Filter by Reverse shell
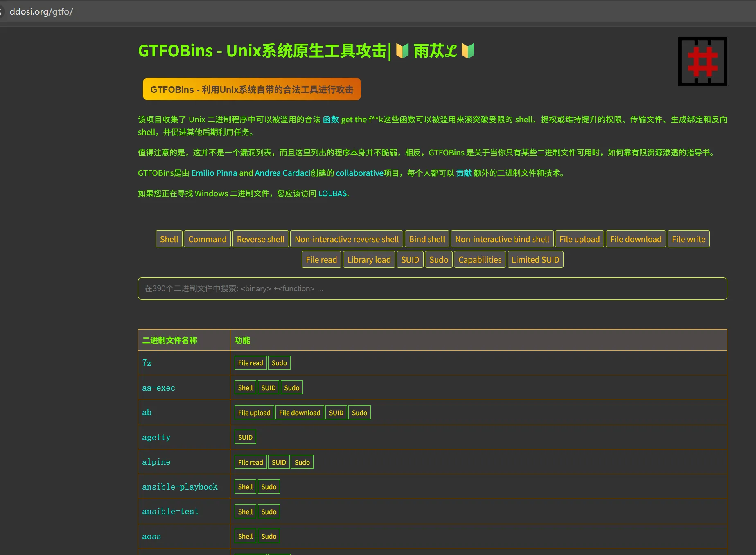This screenshot has height=555, width=756. tap(260, 239)
